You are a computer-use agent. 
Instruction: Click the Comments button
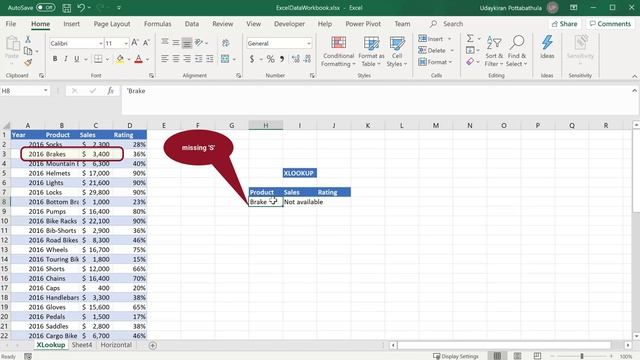(611, 24)
